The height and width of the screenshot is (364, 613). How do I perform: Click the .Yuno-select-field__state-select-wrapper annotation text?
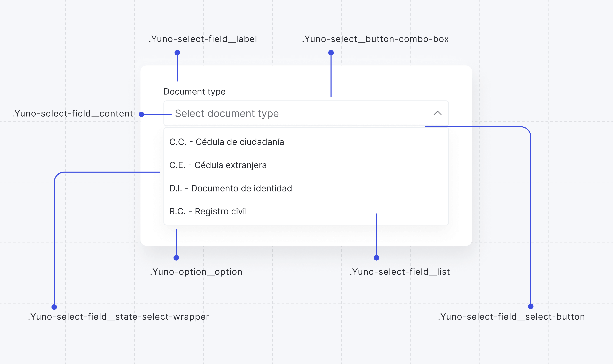[x=119, y=317]
